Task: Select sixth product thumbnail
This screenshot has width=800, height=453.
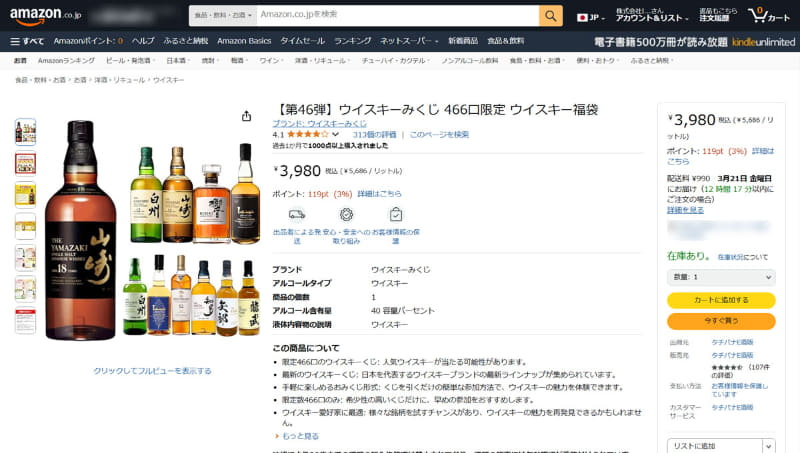Action: click(26, 289)
